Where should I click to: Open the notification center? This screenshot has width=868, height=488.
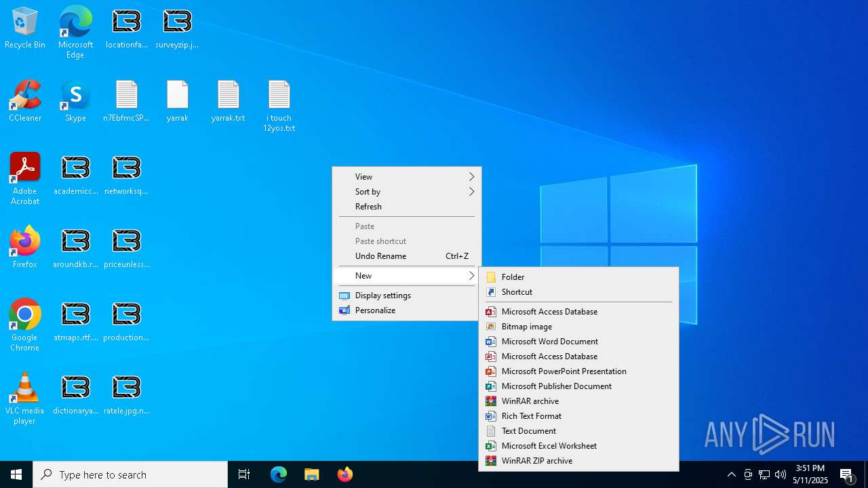[846, 474]
